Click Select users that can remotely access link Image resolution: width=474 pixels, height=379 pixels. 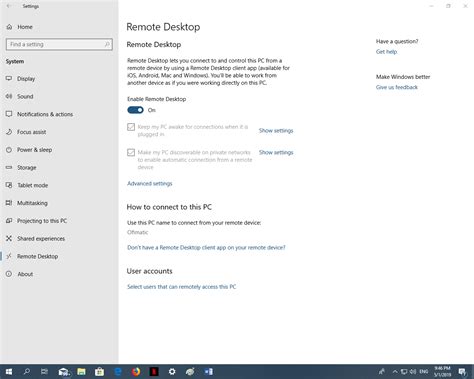[182, 287]
